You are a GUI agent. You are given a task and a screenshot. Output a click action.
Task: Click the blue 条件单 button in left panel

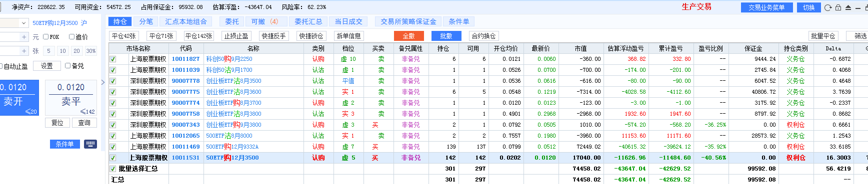pyautogui.click(x=65, y=144)
